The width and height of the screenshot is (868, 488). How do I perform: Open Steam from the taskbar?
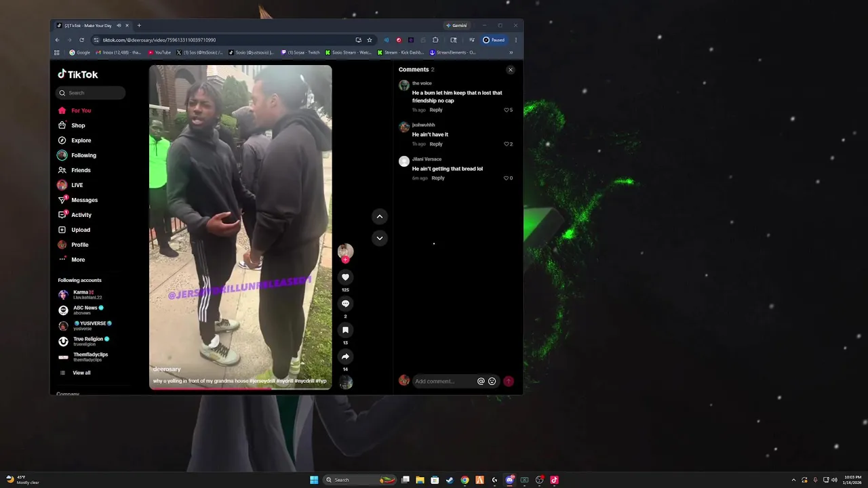[450, 480]
